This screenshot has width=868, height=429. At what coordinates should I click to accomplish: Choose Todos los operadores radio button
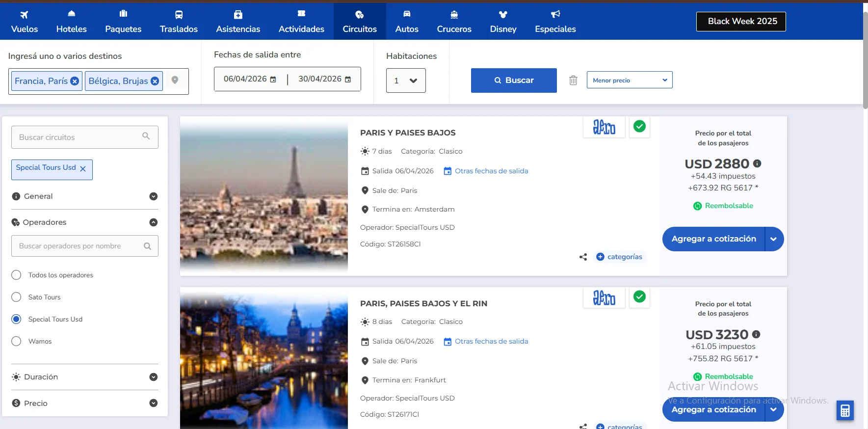coord(16,275)
